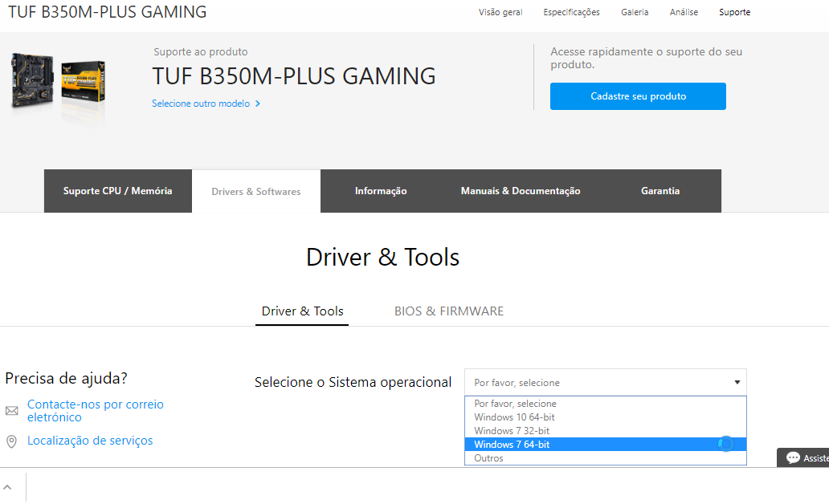
Task: Switch to Garantia tab
Action: click(660, 191)
